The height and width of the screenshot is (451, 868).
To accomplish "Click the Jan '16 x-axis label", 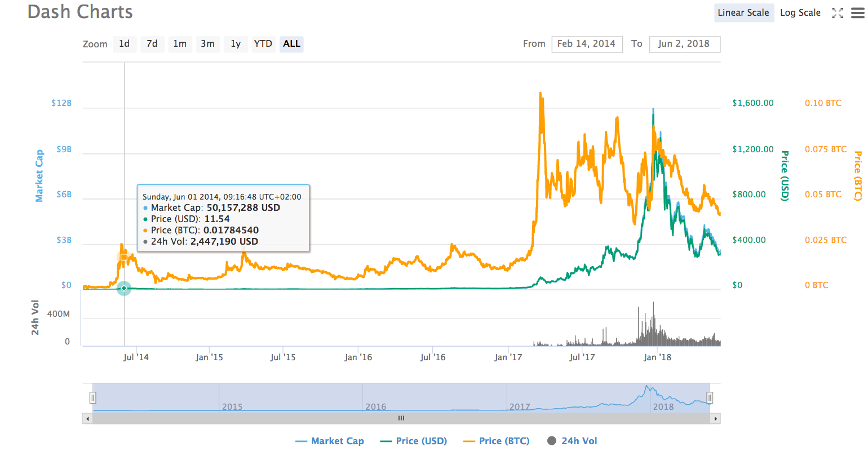I will pyautogui.click(x=358, y=357).
